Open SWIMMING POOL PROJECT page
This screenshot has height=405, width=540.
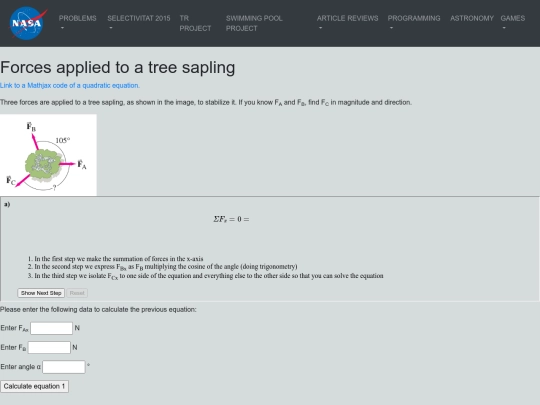(x=254, y=23)
